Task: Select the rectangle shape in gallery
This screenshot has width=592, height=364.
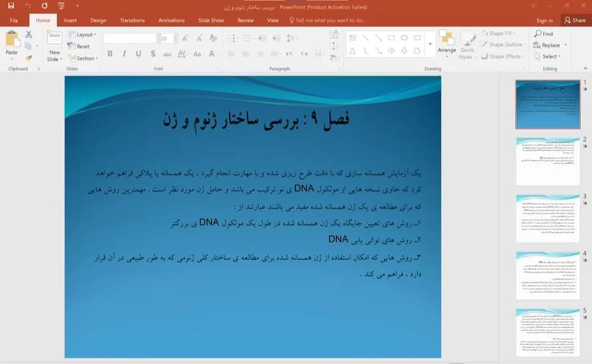Action: pyautogui.click(x=391, y=38)
